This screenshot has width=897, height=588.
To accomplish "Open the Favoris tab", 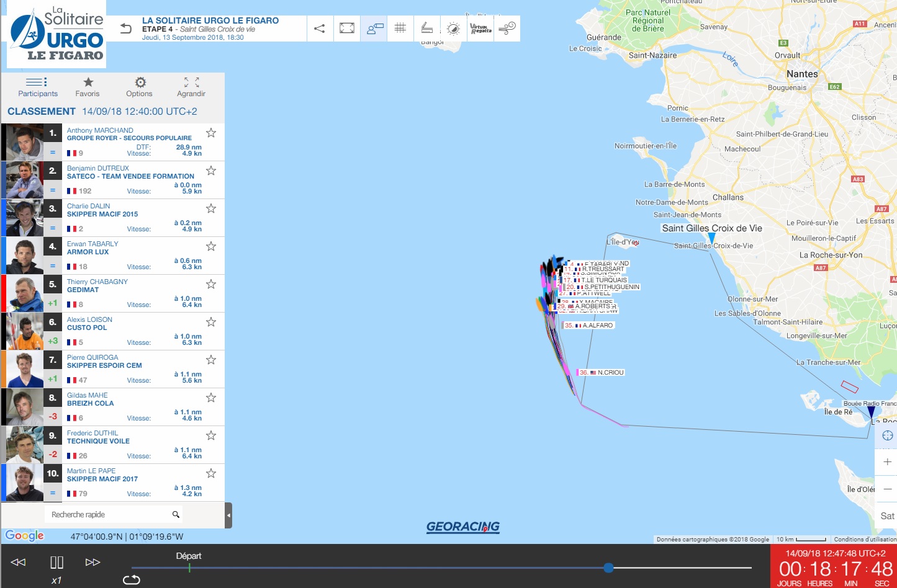I will click(x=88, y=87).
